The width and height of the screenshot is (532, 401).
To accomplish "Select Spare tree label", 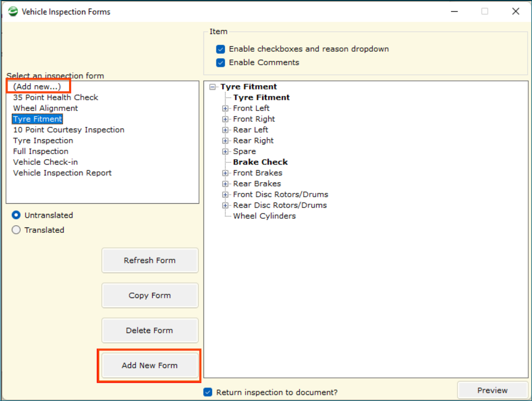I will [x=244, y=151].
